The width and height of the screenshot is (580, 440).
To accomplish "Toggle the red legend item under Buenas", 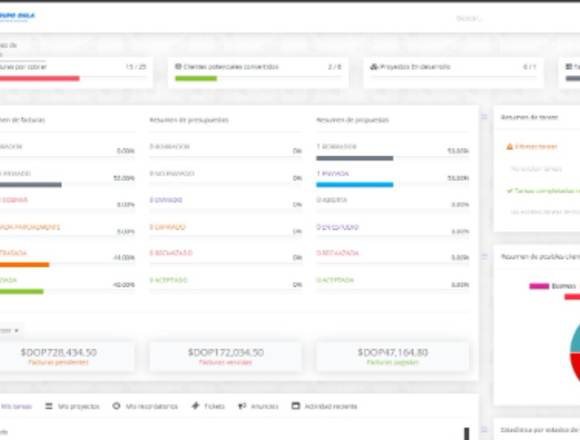I will pos(572,297).
